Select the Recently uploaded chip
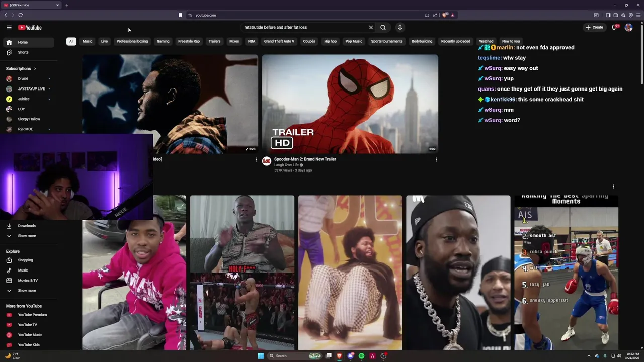644x362 pixels. click(456, 41)
